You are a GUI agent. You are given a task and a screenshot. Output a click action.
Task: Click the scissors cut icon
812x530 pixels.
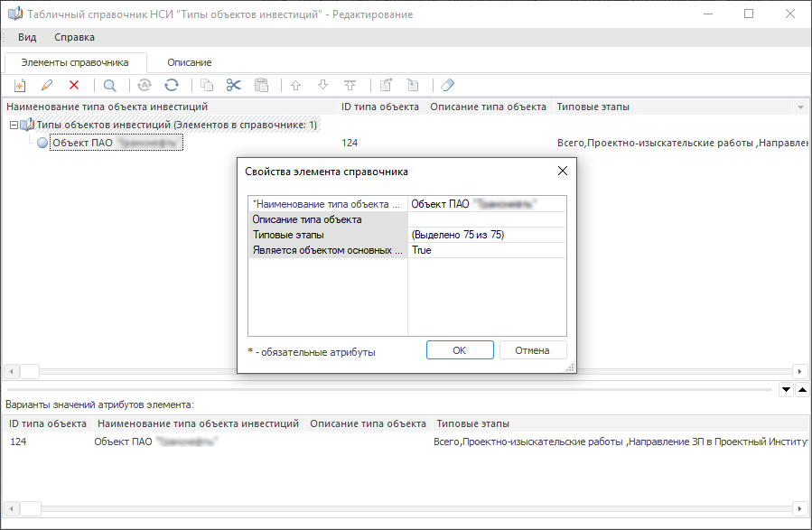[x=234, y=86]
